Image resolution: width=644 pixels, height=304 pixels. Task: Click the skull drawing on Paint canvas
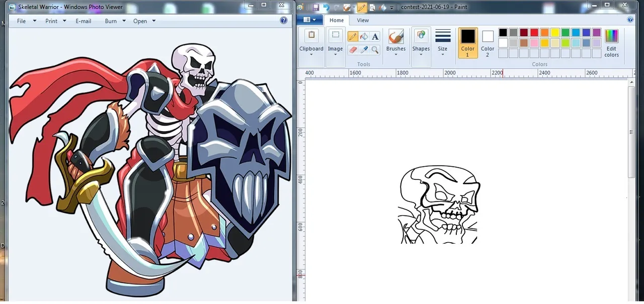439,205
